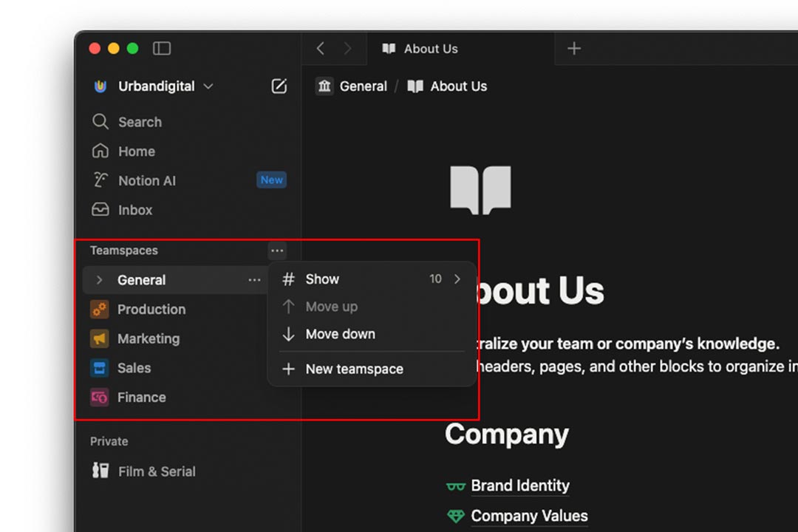Click the Company heading
The width and height of the screenshot is (798, 532).
(507, 434)
